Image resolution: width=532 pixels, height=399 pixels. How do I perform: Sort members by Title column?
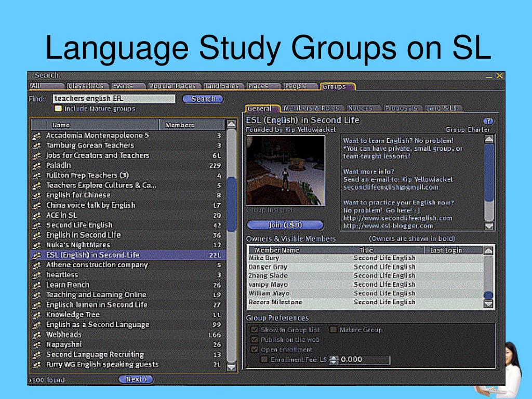(x=389, y=250)
